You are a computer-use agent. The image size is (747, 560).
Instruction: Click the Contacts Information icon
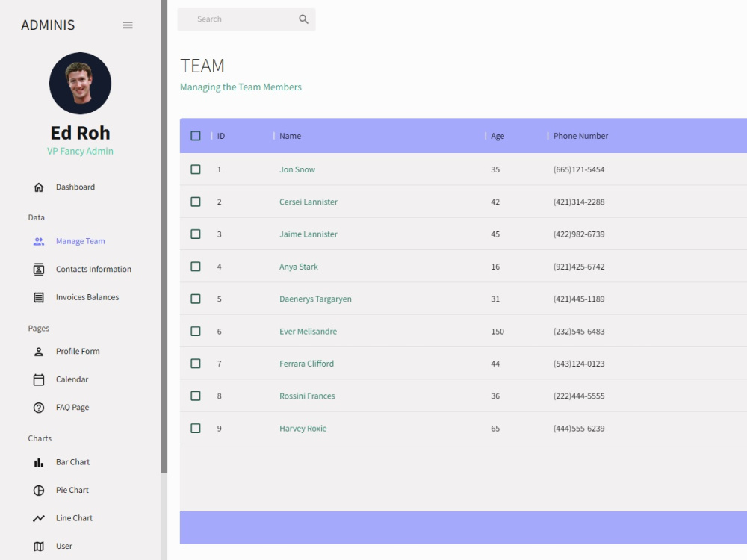pos(38,268)
